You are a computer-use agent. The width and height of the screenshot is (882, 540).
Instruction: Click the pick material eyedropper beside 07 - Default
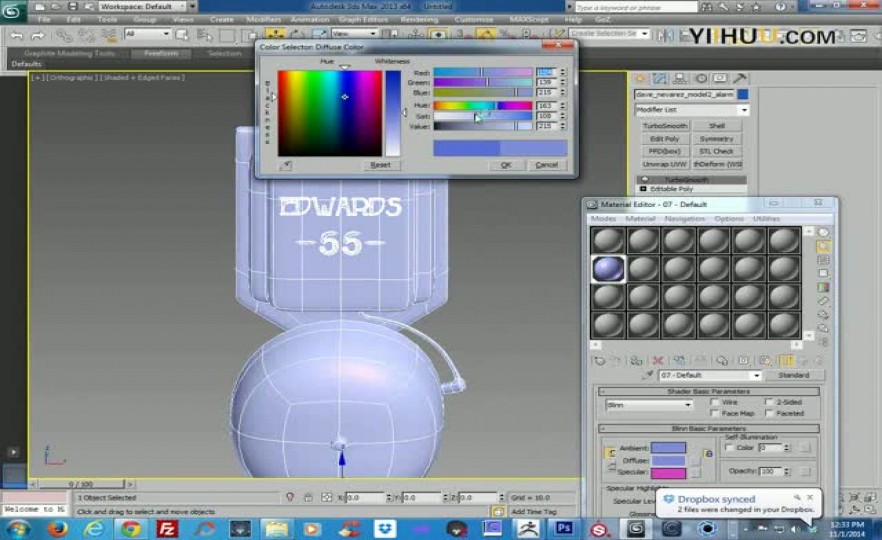pos(649,375)
